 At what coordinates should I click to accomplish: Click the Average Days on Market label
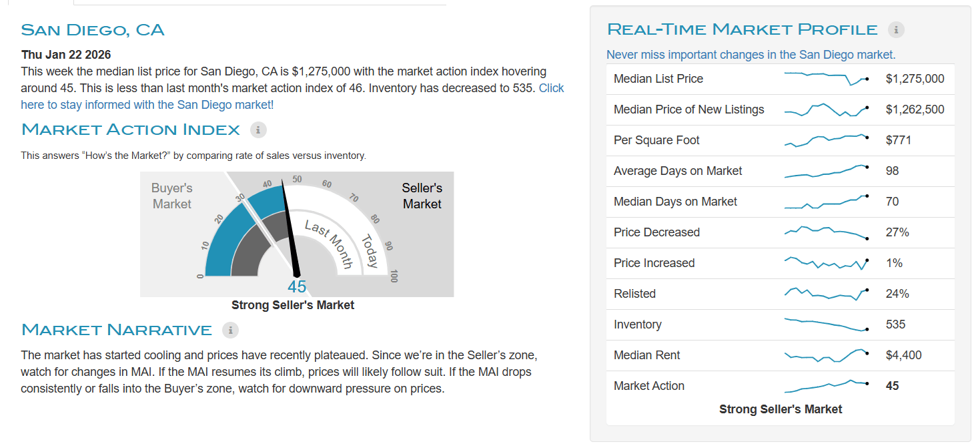click(678, 171)
